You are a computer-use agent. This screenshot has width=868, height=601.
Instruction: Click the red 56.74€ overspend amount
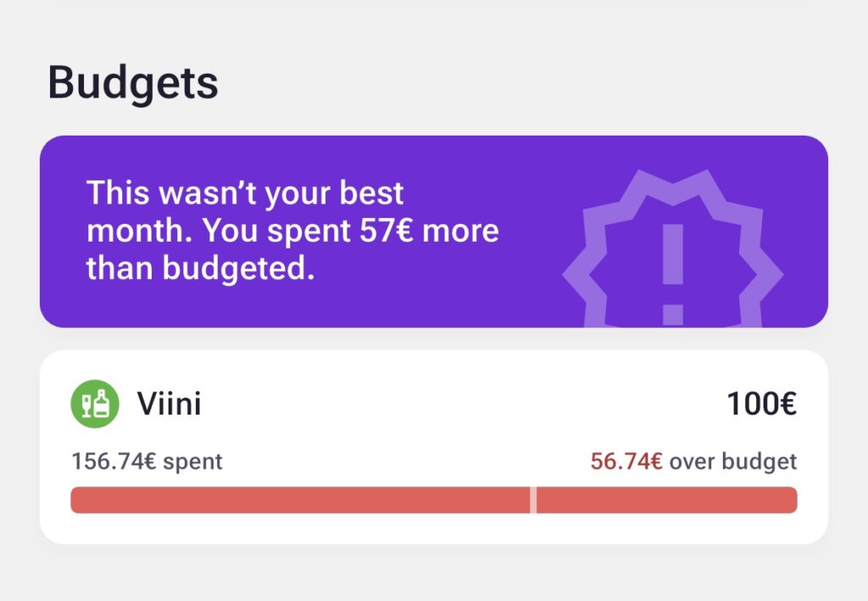point(626,462)
